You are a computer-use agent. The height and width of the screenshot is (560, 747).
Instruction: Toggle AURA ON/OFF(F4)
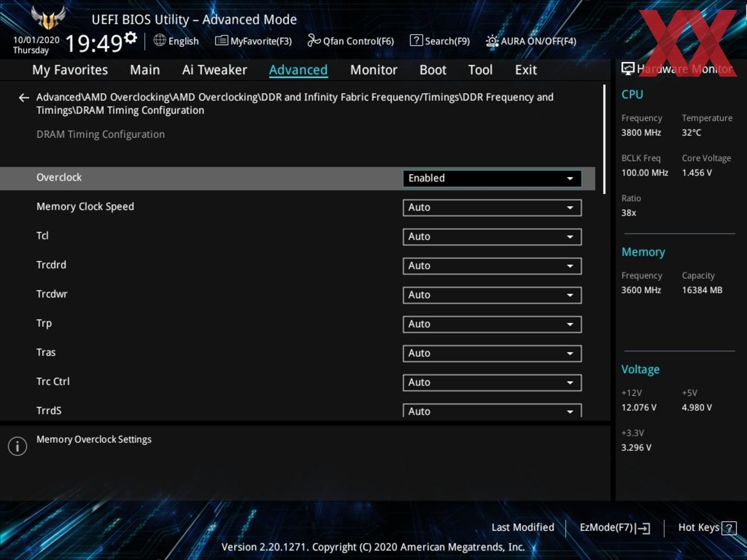click(531, 41)
